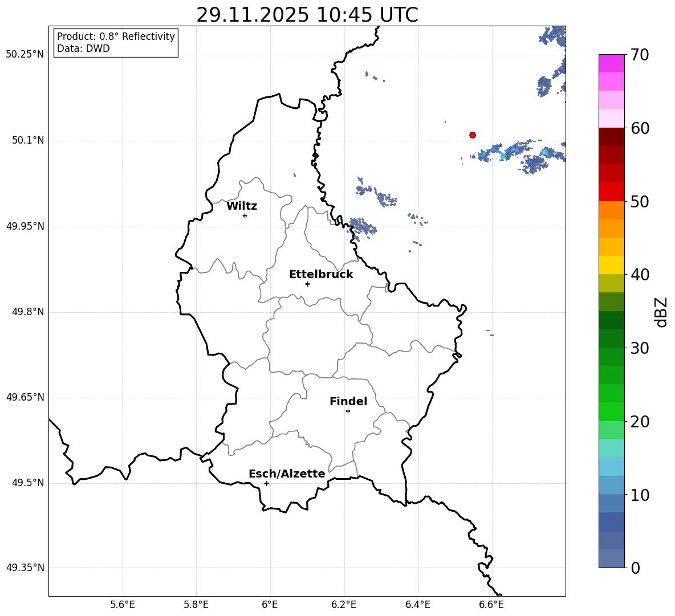Click the Esch/Alzette station label
Image resolution: width=675 pixels, height=616 pixels.
(x=287, y=474)
